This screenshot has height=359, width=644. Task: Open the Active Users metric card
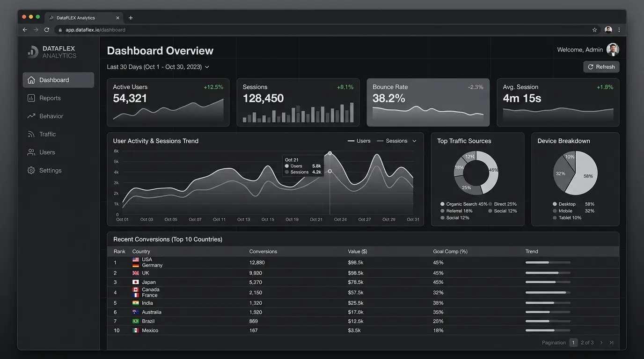(168, 102)
